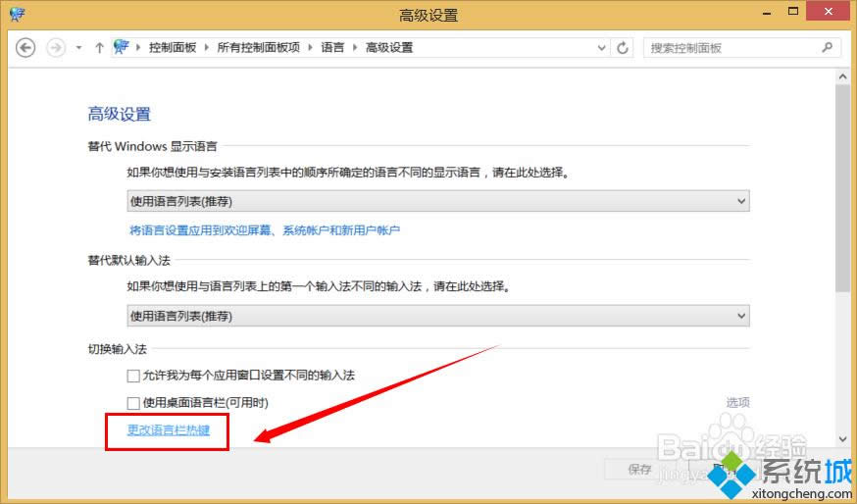Go to 语言 in the breadcrumb path

coord(332,47)
